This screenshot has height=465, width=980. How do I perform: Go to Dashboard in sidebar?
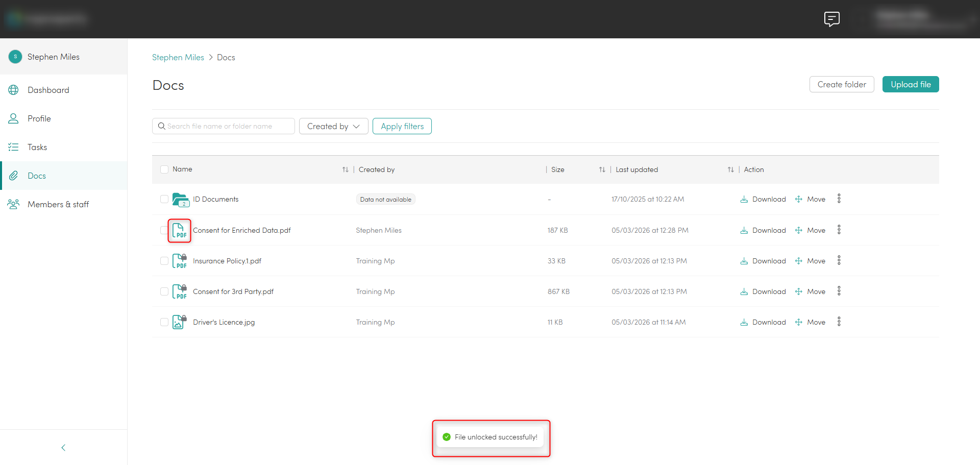pos(64,90)
